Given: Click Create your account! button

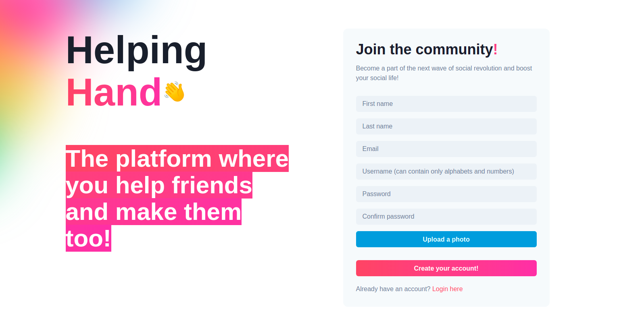Looking at the screenshot, I should coord(446,268).
